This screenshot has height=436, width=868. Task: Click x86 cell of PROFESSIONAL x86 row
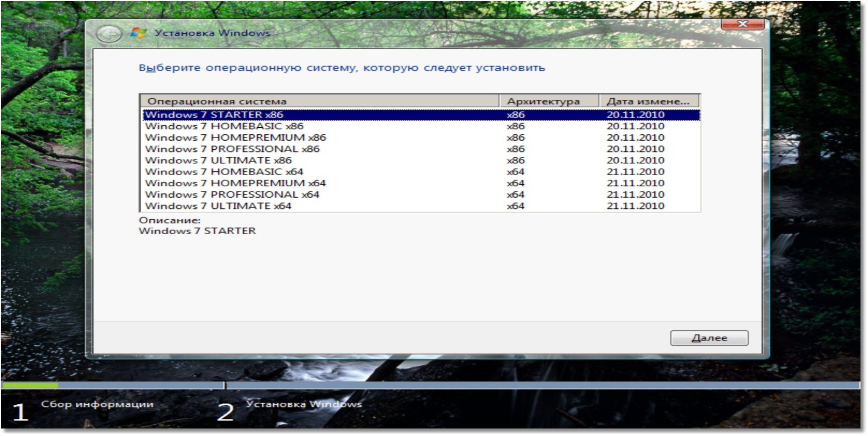coord(516,149)
